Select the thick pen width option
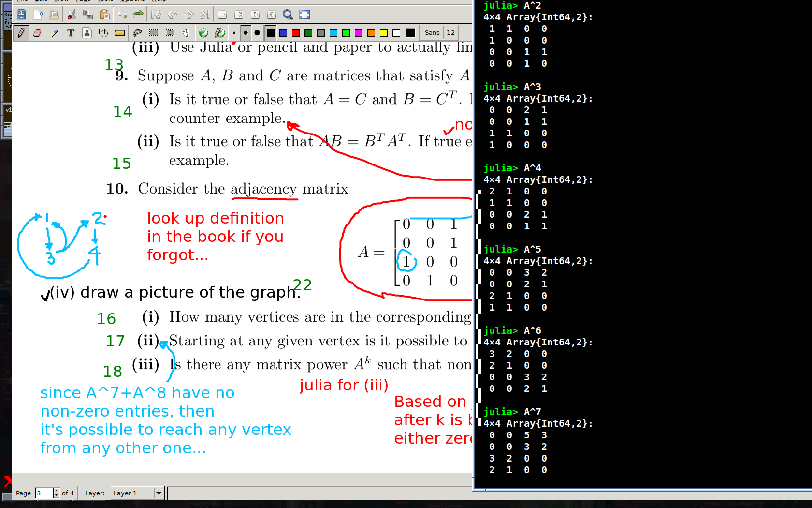The height and width of the screenshot is (508, 812). pyautogui.click(x=257, y=33)
